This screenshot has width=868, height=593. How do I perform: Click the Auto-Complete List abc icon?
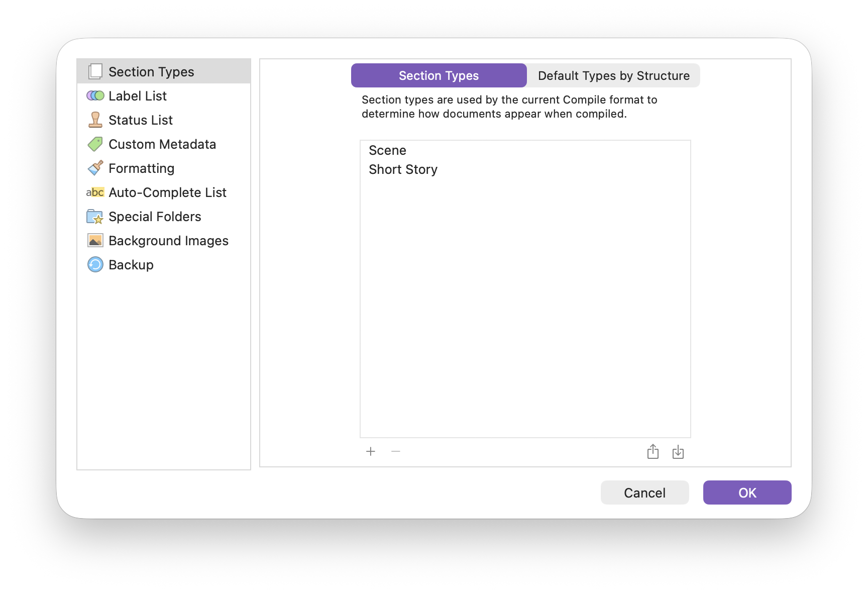pos(95,192)
